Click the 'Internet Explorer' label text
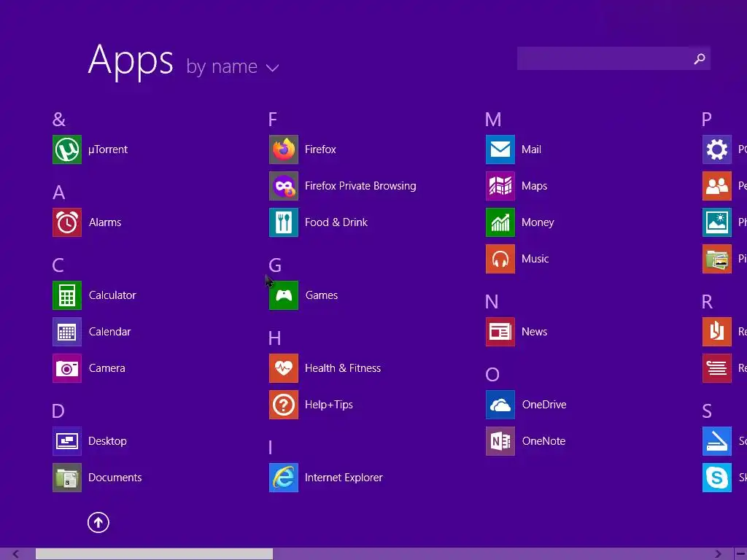The image size is (747, 560). click(344, 478)
